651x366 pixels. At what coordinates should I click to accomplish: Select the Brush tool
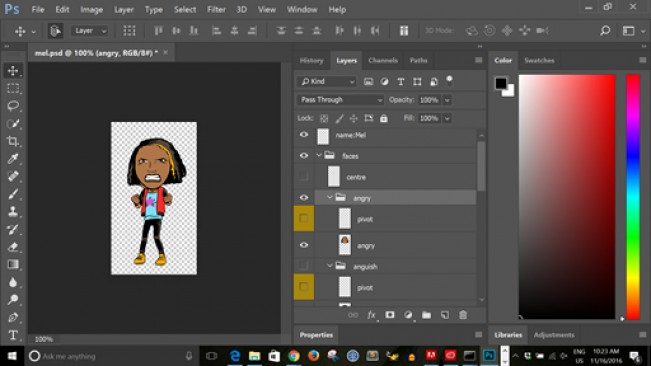(13, 194)
